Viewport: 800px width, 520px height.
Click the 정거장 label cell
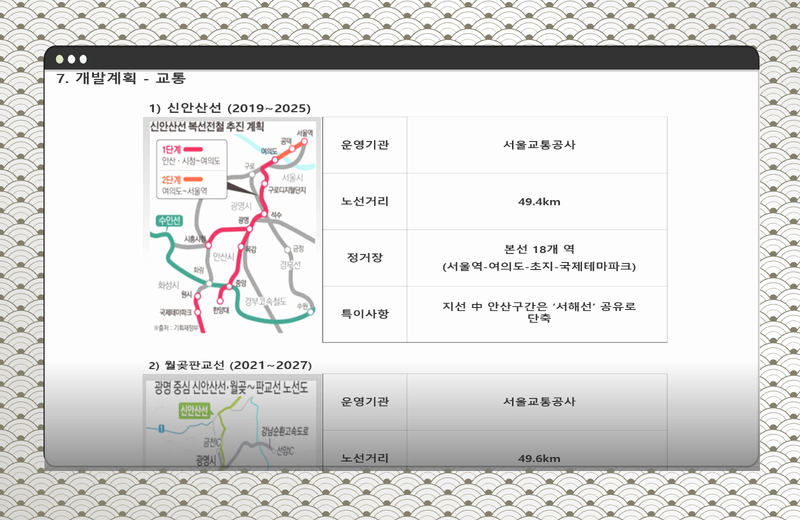tap(365, 258)
